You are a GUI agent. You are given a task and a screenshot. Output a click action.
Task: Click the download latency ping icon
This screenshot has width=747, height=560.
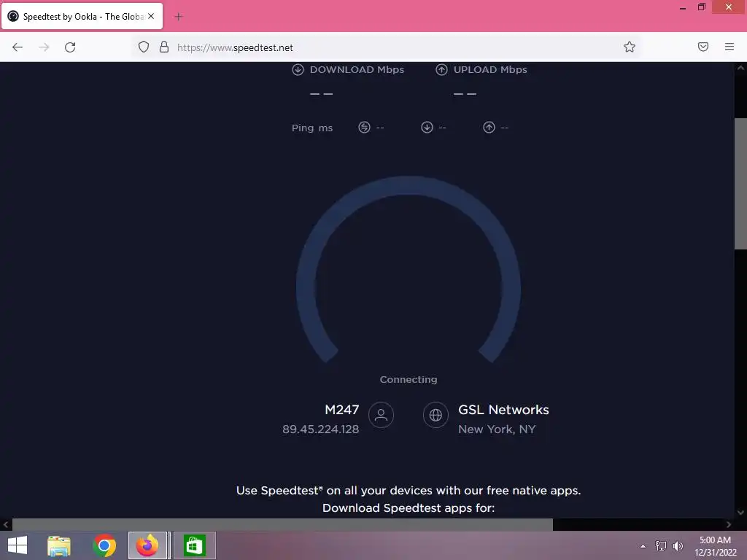click(x=427, y=127)
